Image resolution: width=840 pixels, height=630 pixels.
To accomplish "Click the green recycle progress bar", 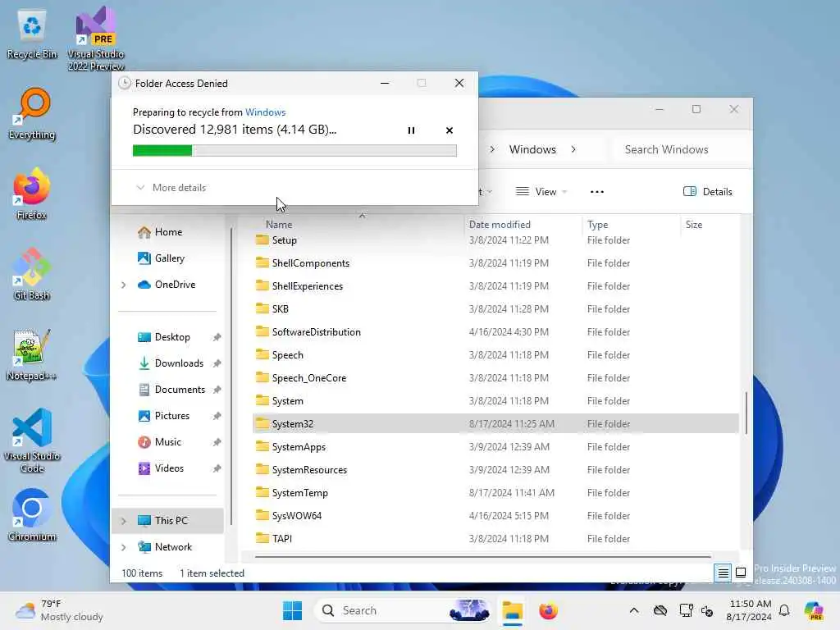I will point(294,151).
